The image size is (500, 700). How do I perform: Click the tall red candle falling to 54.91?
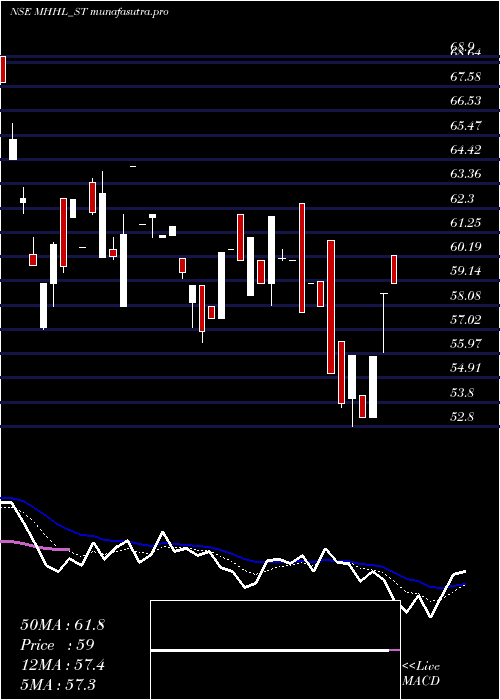331,307
